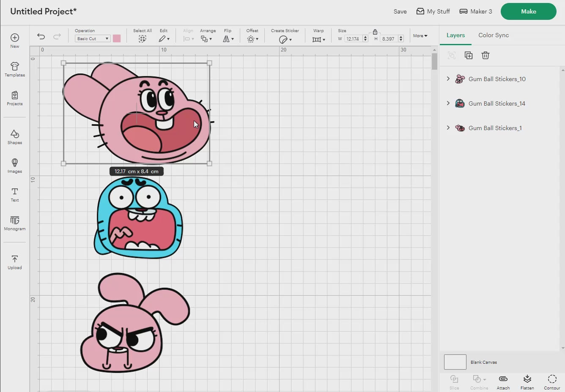Open the Create Sticker dropdown
Viewport: 565px width, 392px height.
[x=285, y=39]
